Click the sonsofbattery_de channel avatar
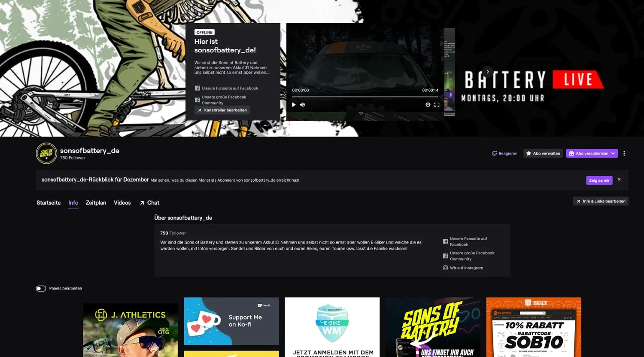Image resolution: width=644 pixels, height=357 pixels. (x=46, y=153)
